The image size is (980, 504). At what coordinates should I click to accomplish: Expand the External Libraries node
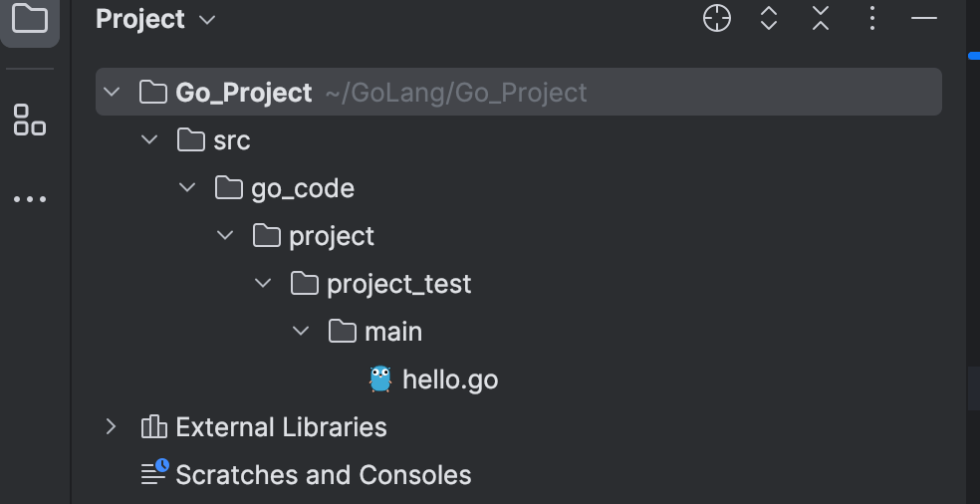pos(112,427)
